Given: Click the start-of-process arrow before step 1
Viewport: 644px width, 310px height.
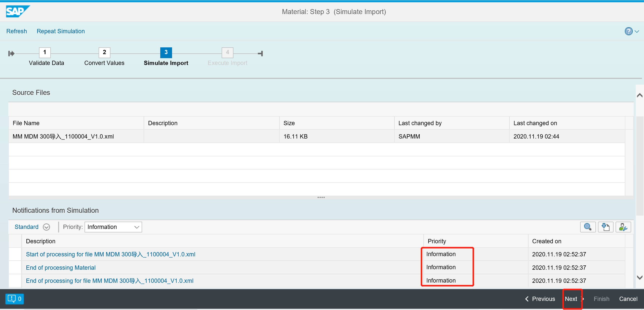Looking at the screenshot, I should (x=11, y=53).
